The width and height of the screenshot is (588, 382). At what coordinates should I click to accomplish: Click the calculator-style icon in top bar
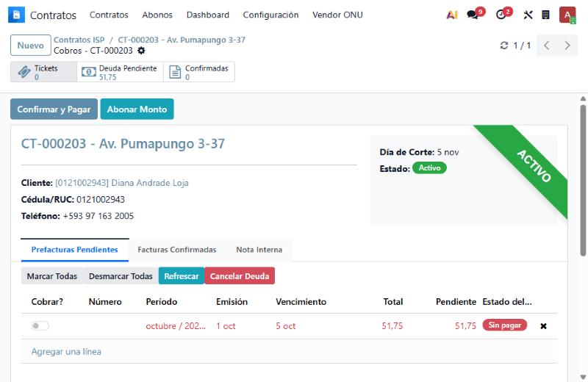(x=545, y=15)
